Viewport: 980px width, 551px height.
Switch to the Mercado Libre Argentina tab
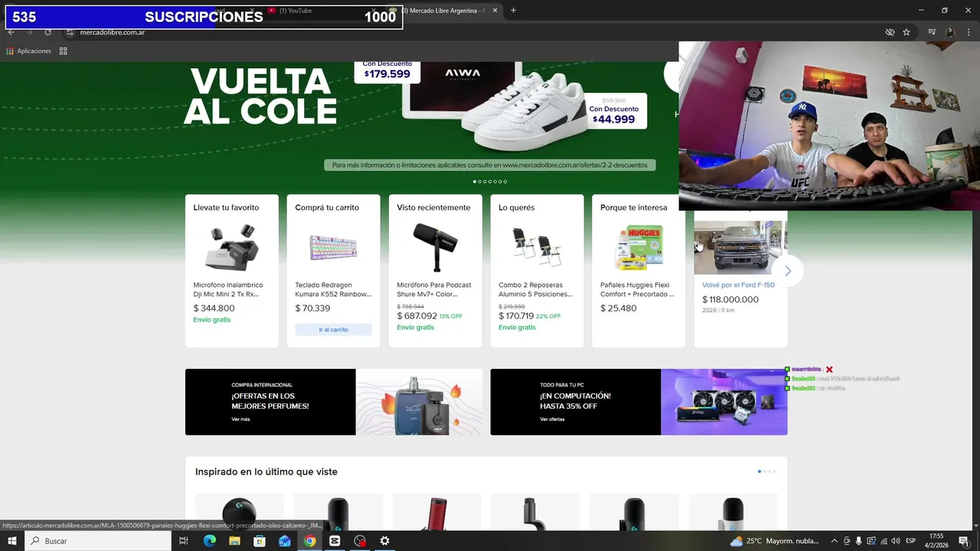443,11
